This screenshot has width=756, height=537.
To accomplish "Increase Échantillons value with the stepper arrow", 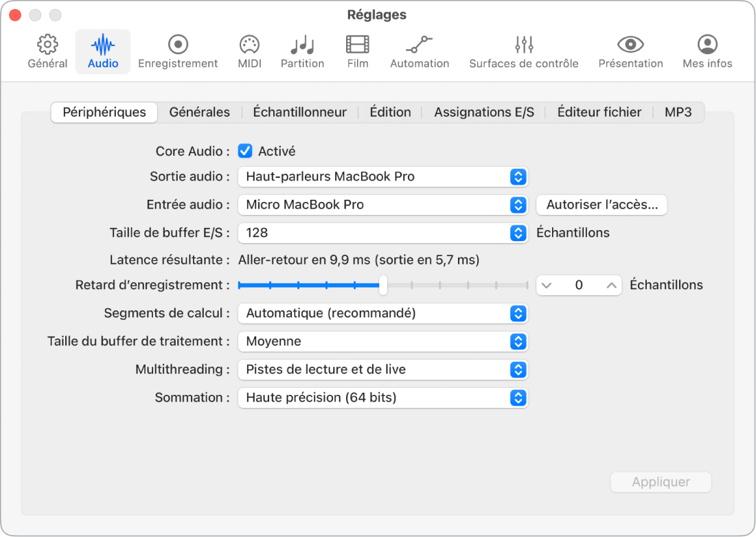I will click(x=610, y=285).
